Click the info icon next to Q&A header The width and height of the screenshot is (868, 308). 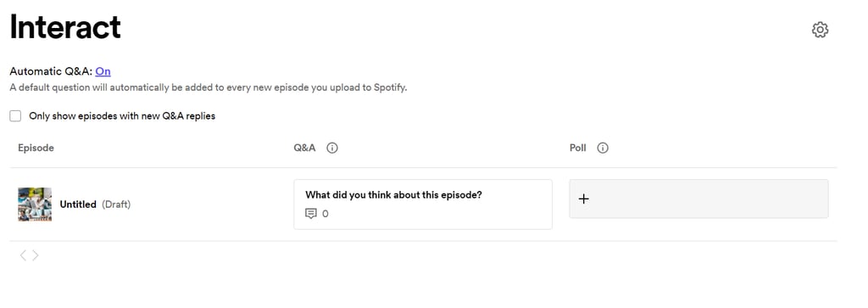click(x=332, y=148)
